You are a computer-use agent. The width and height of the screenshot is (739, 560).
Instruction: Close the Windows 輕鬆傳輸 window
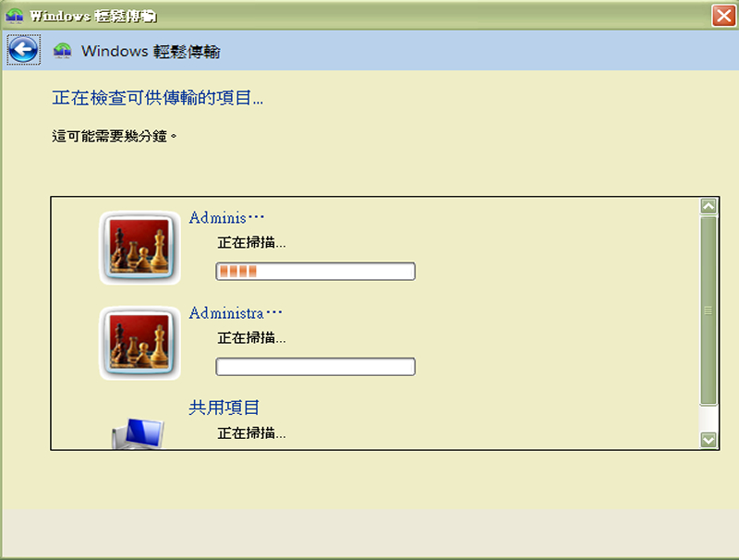pyautogui.click(x=723, y=16)
